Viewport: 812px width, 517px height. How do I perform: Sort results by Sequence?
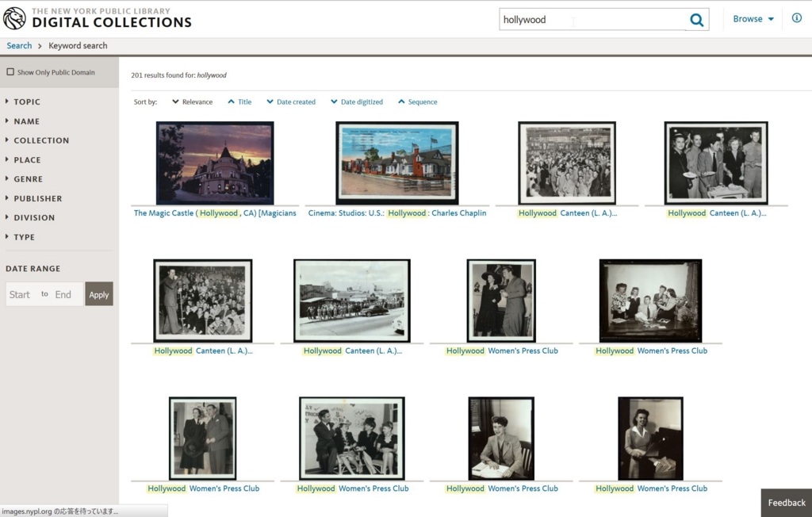pos(417,102)
